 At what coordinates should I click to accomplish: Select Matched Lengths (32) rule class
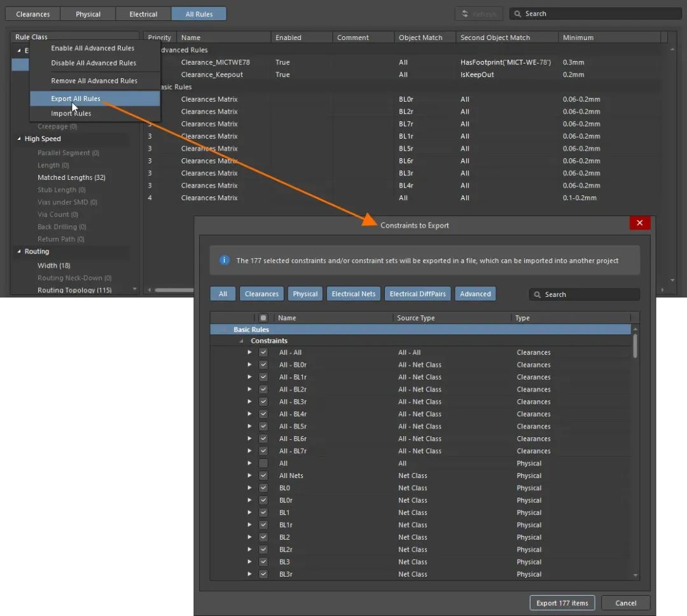pos(71,177)
